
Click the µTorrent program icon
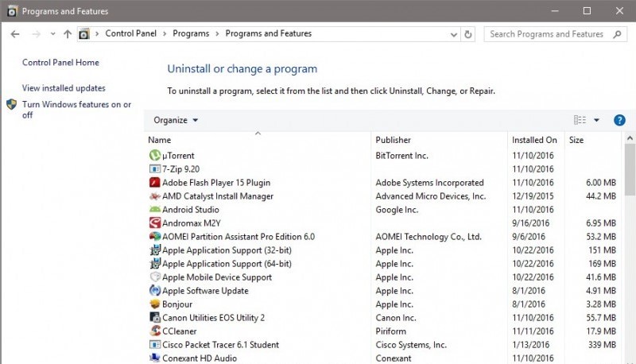point(155,156)
